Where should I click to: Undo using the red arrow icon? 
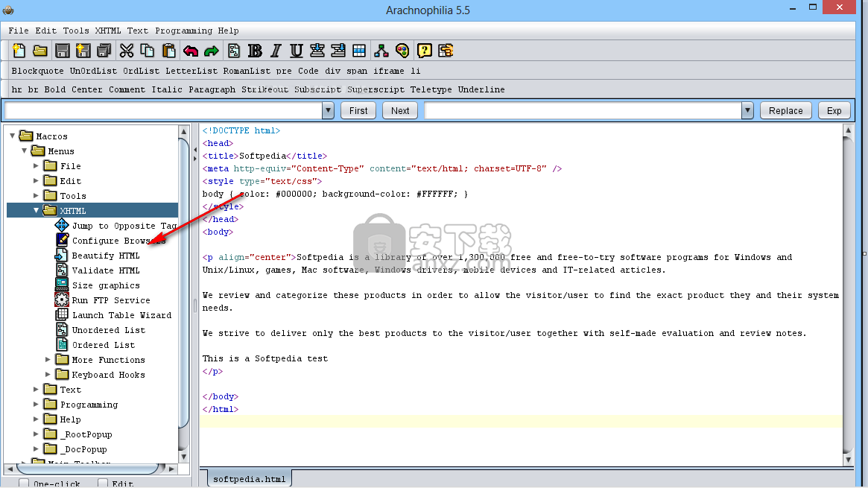pos(191,51)
